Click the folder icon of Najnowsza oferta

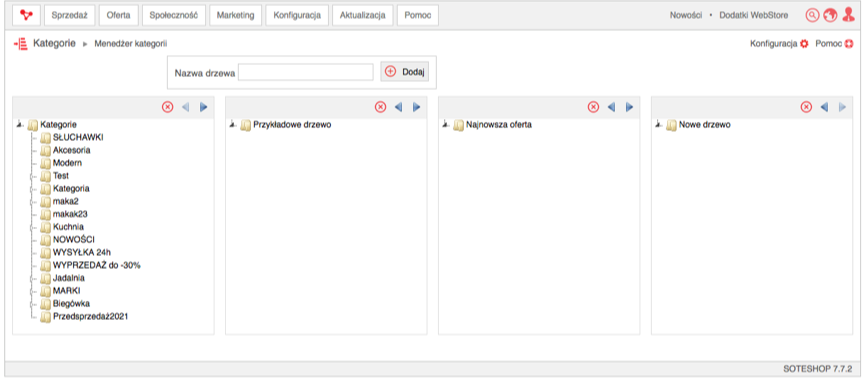pos(458,125)
